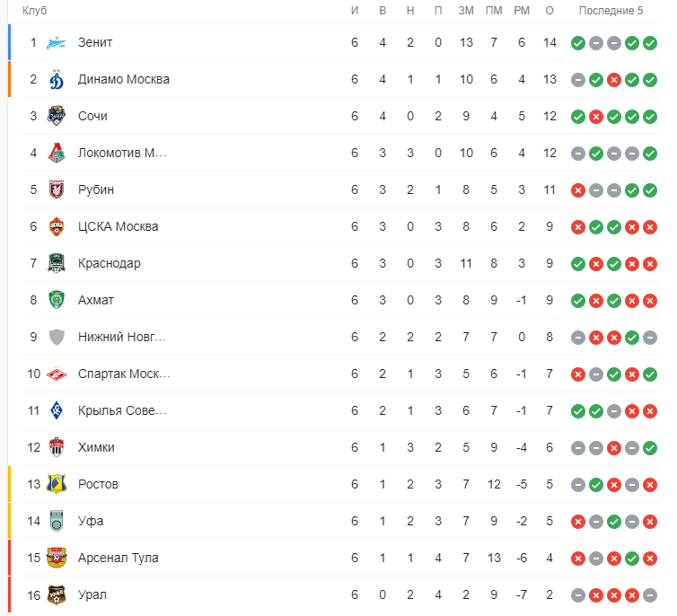Image resolution: width=677 pixels, height=616 pixels.
Task: Click the CSKA Moscow crest
Action: coord(57,226)
